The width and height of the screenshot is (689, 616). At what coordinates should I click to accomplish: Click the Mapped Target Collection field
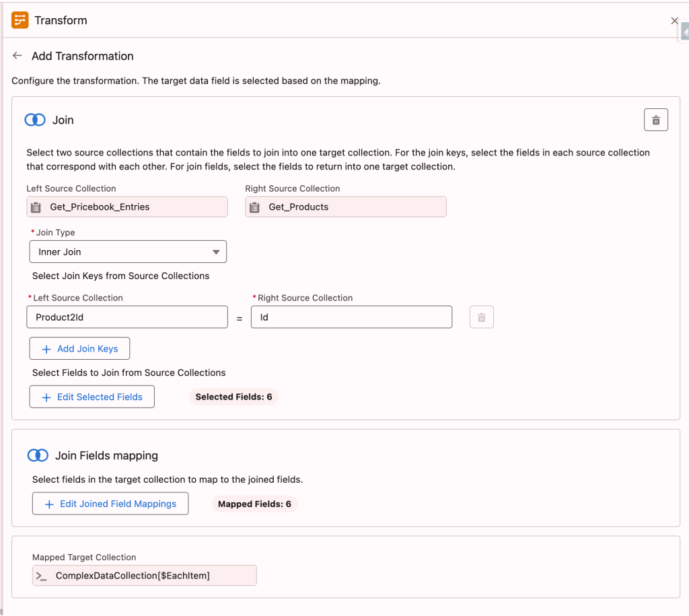click(x=145, y=576)
